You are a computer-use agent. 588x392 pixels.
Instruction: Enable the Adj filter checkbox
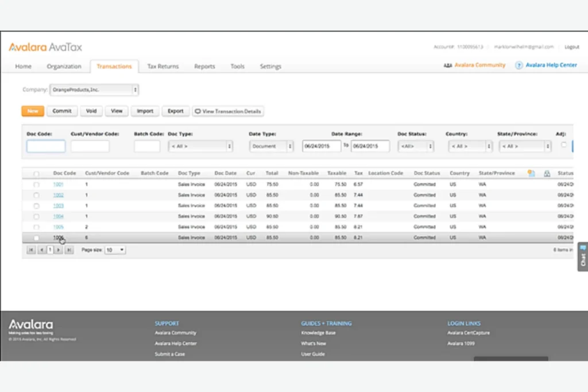coord(563,145)
